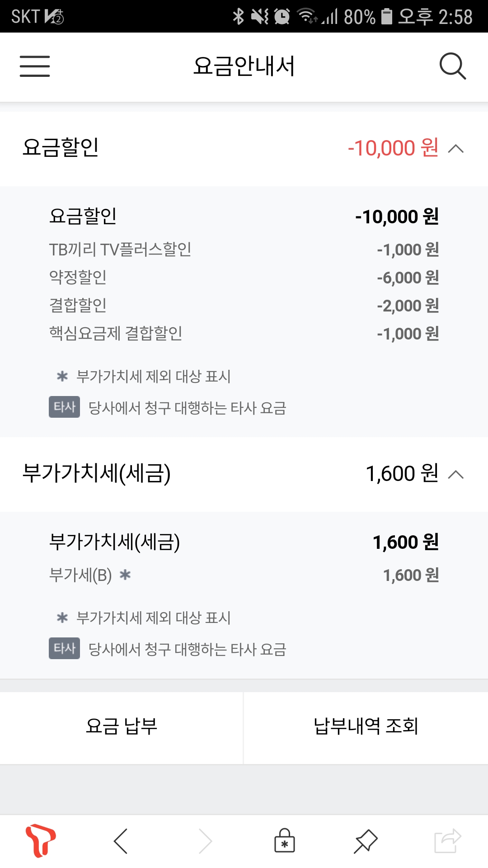Go forward with the right arrow

[x=205, y=841]
